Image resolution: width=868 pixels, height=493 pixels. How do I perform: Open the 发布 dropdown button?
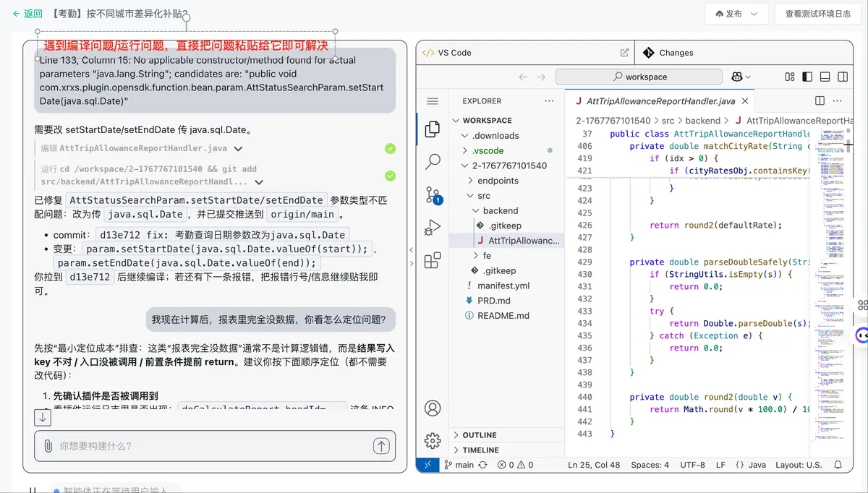pos(736,14)
